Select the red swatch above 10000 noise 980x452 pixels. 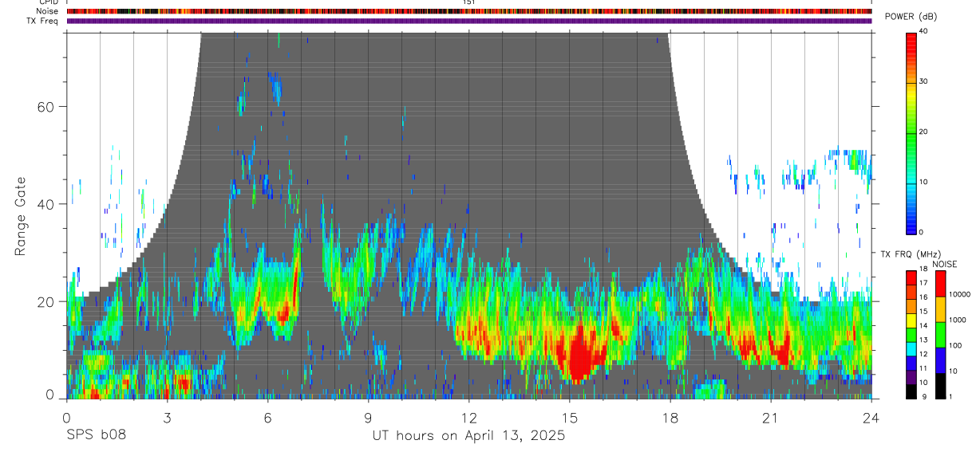click(x=941, y=284)
